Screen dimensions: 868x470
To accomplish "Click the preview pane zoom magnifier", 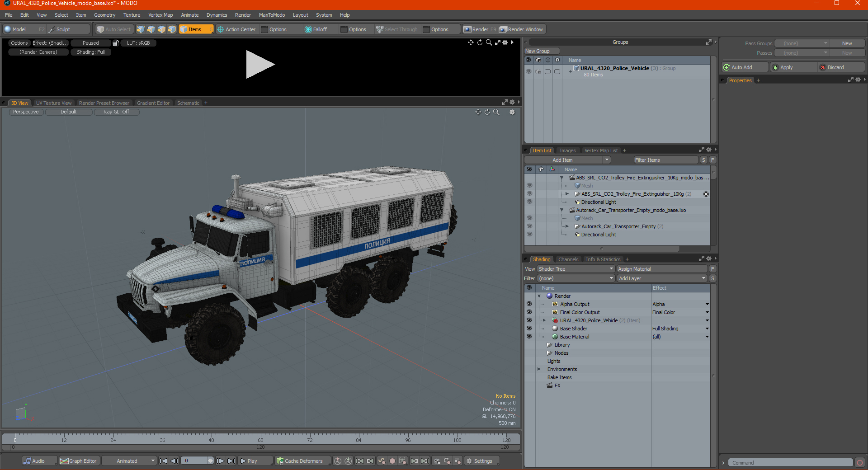I will 489,42.
